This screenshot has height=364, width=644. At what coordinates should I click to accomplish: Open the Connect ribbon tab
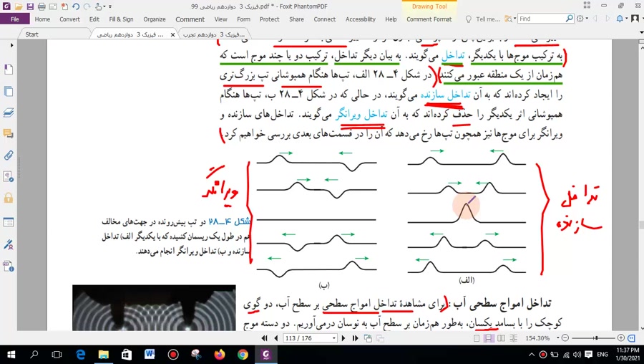324,19
